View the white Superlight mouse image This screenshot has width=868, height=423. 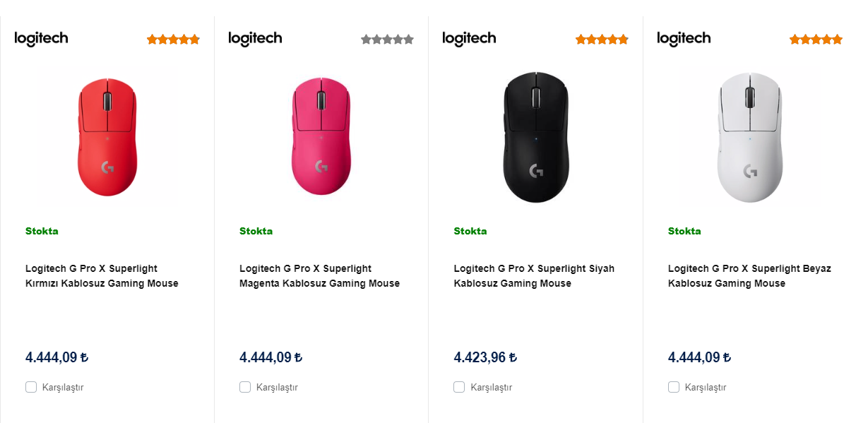point(749,136)
